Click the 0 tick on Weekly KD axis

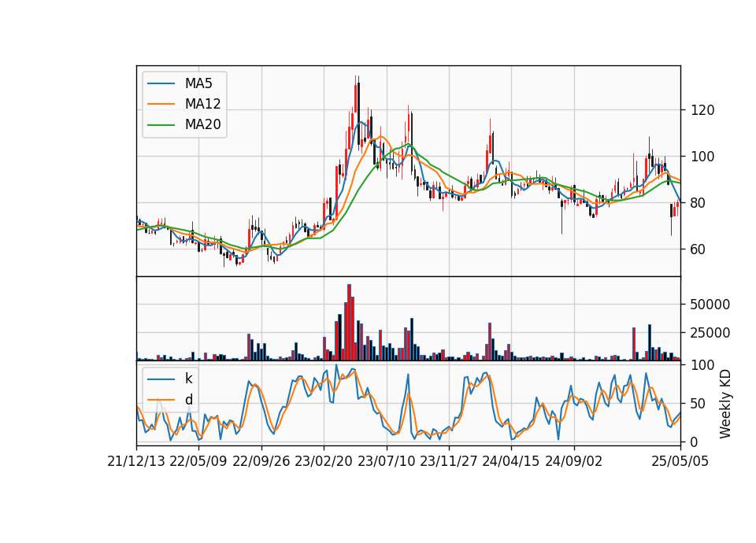click(695, 441)
